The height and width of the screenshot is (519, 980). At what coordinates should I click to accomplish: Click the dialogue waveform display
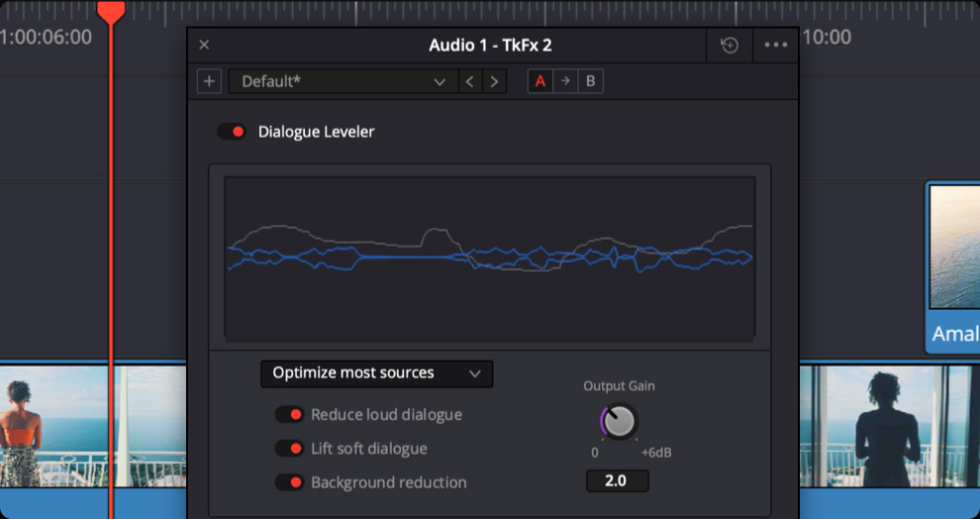pyautogui.click(x=490, y=258)
